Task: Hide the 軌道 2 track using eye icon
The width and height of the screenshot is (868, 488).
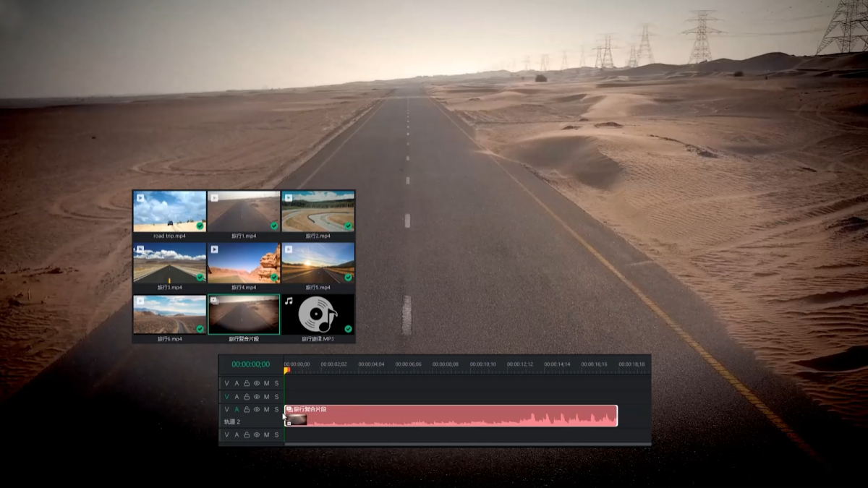Action: (256, 409)
